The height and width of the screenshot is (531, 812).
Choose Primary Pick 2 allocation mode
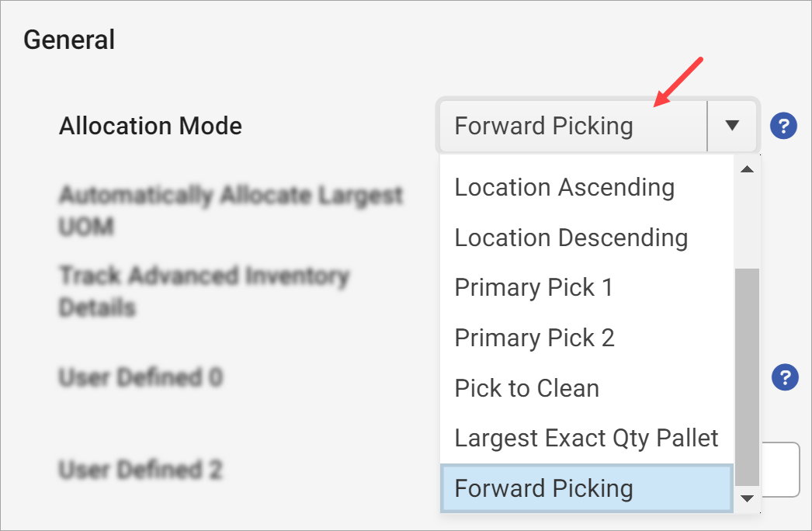click(x=534, y=338)
